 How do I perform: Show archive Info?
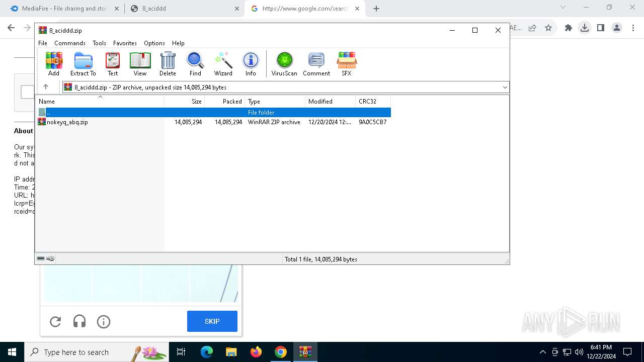251,64
